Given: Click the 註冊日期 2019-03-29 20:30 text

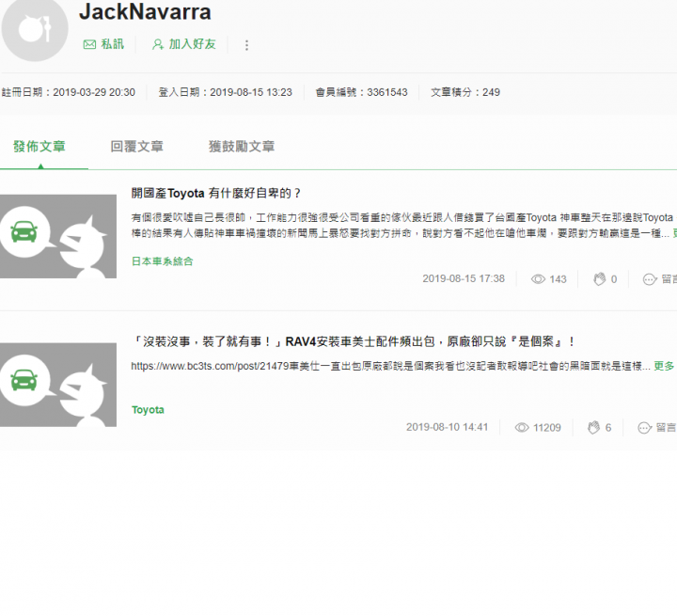Looking at the screenshot, I should [x=69, y=92].
